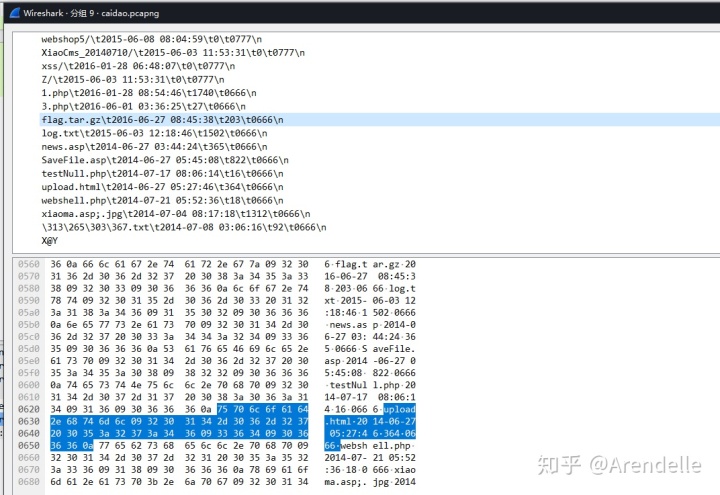Click the Wireshark shark fin title icon
The image size is (720, 495).
tap(14, 13)
